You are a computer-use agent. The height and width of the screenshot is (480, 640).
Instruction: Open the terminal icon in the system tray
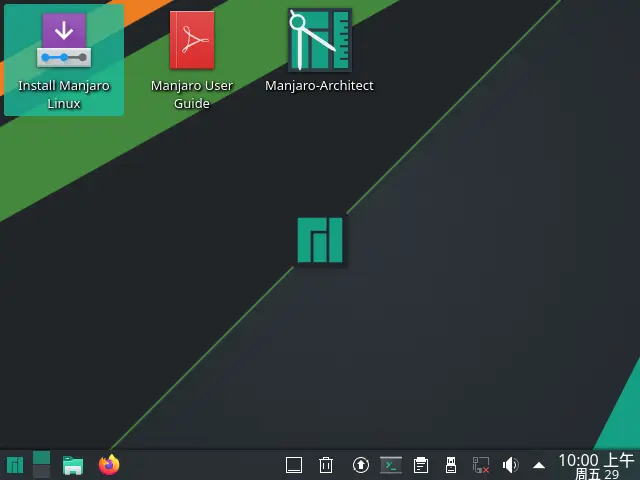coord(391,465)
